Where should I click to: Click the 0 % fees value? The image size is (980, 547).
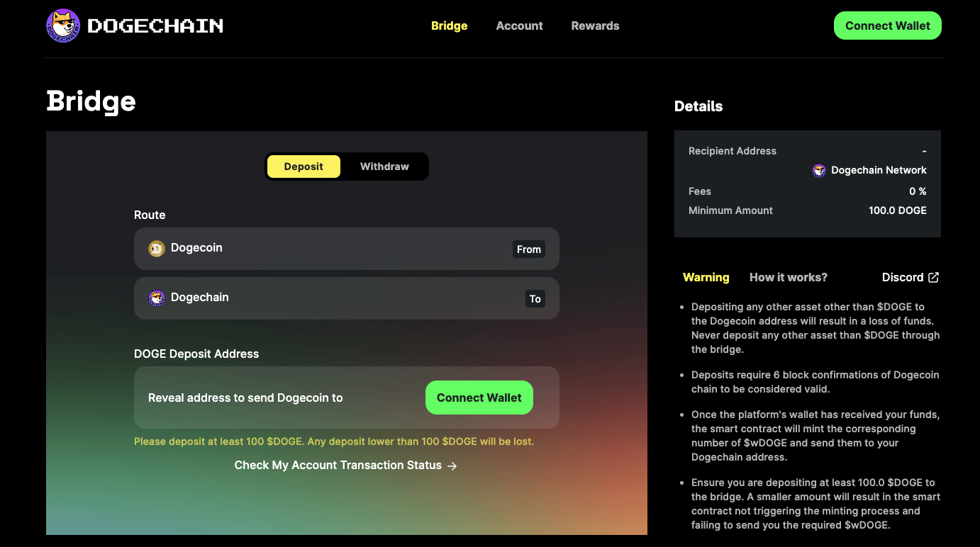[918, 191]
